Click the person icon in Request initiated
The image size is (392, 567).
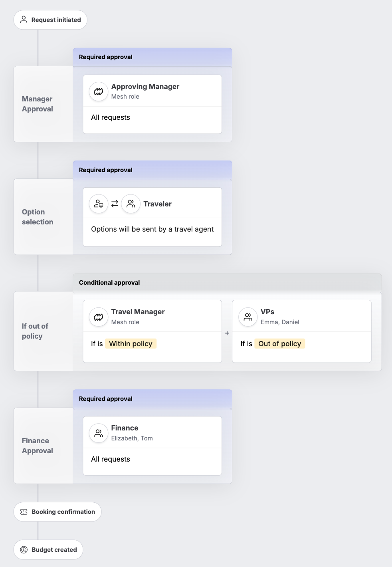[24, 20]
